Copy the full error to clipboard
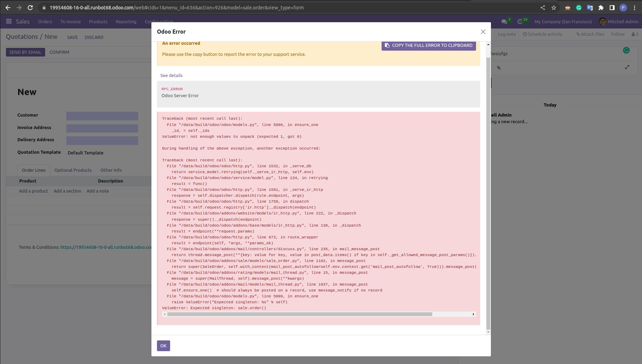 click(x=428, y=45)
